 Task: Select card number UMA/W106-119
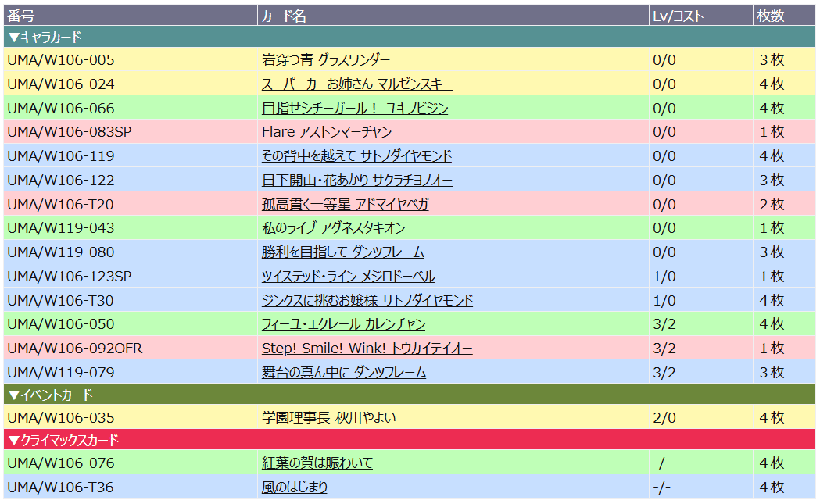click(61, 155)
